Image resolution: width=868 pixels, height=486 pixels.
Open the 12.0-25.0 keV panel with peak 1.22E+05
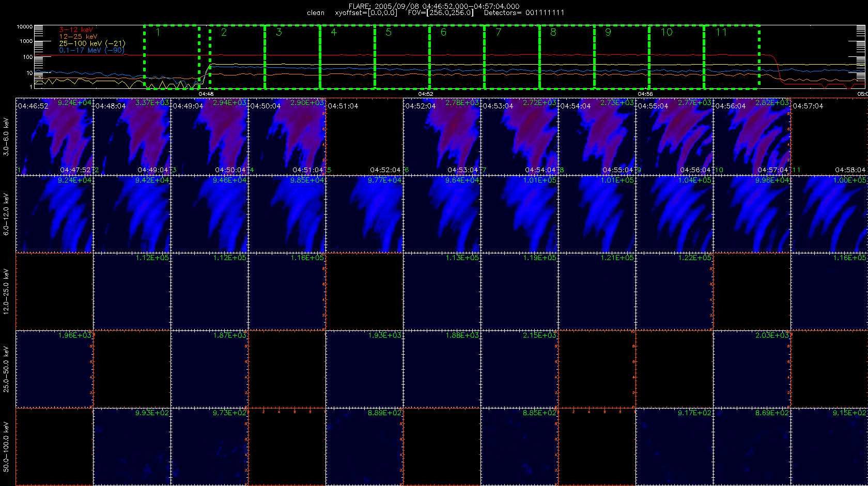coord(675,292)
